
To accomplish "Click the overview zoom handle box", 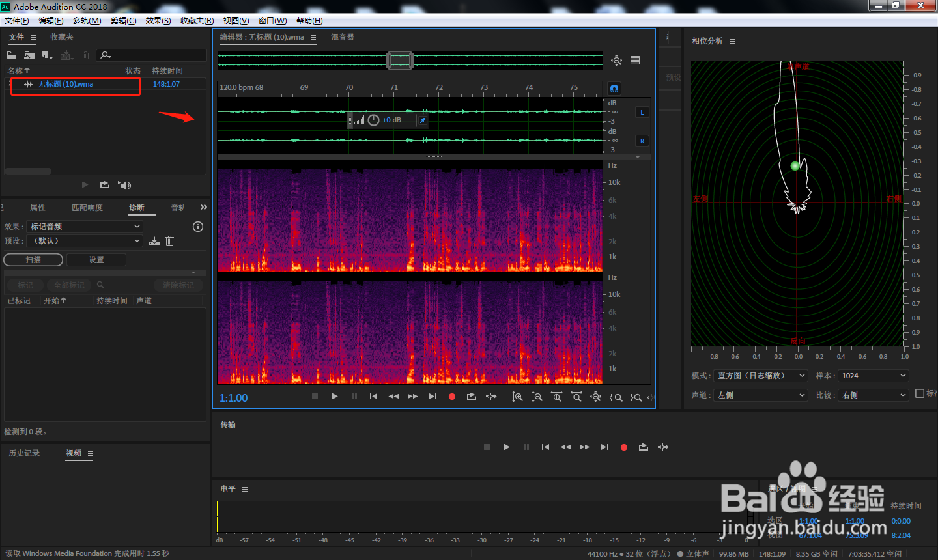I will tap(400, 61).
